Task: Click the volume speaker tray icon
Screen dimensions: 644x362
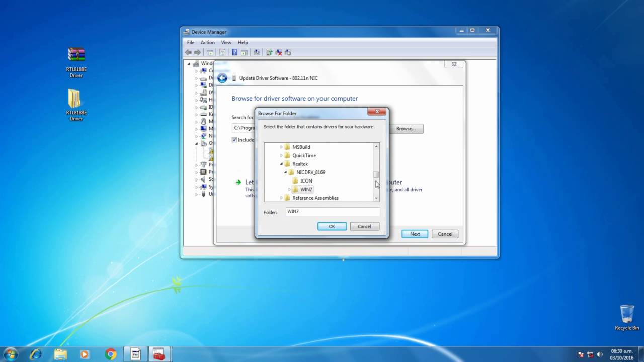Action: tap(600, 354)
